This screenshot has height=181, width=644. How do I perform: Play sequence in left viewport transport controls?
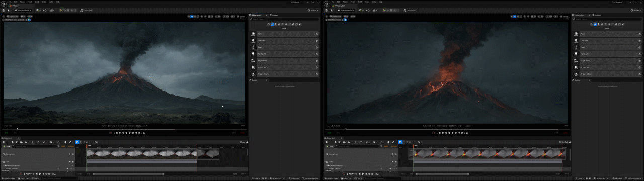(130, 133)
